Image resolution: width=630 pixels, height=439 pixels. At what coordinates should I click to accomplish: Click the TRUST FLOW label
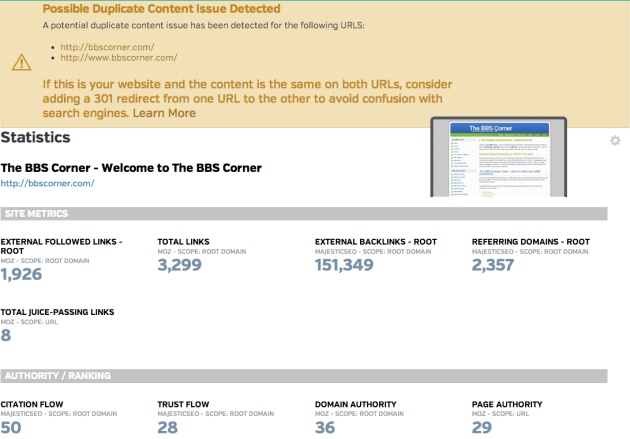coord(183,404)
